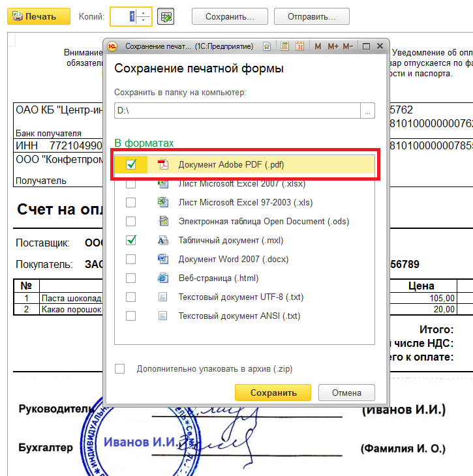
Task: Click the Отмена button
Action: pos(346,393)
